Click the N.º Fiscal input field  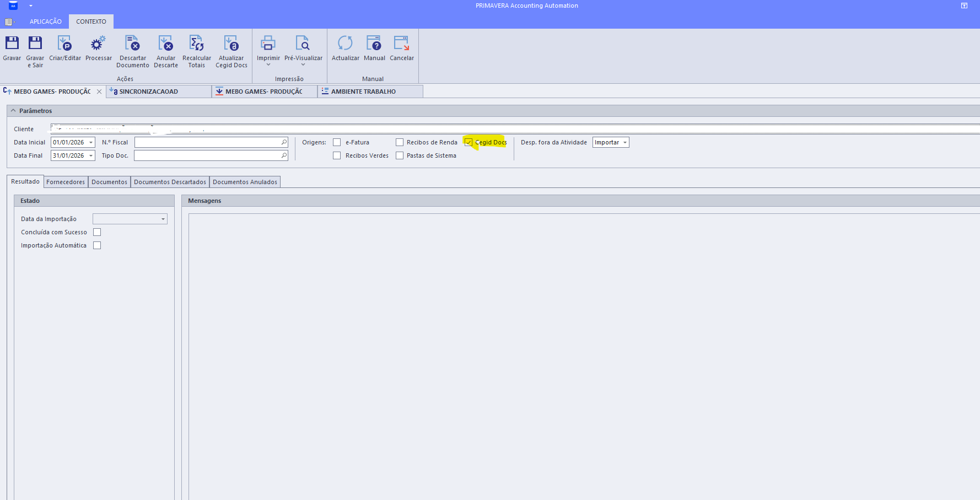(x=208, y=142)
